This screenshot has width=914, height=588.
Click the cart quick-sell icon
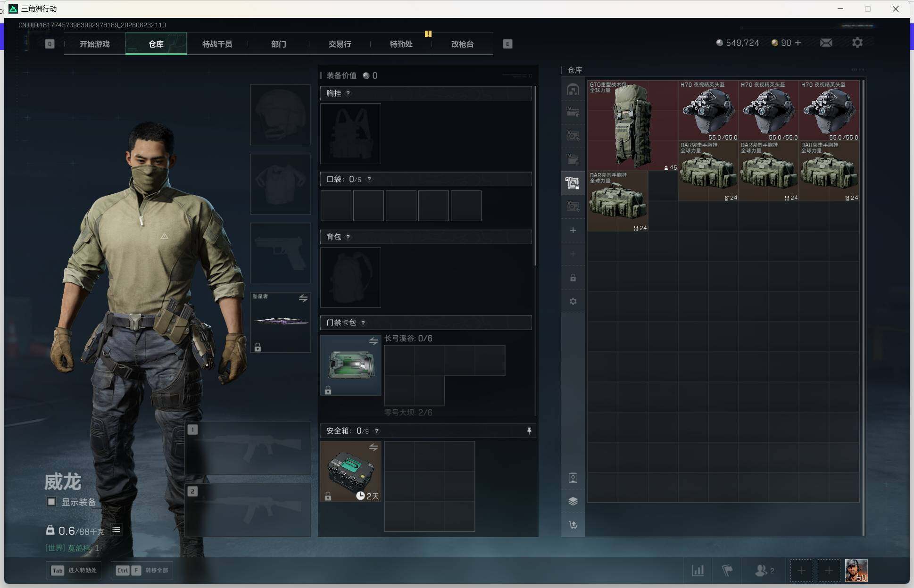point(573,525)
